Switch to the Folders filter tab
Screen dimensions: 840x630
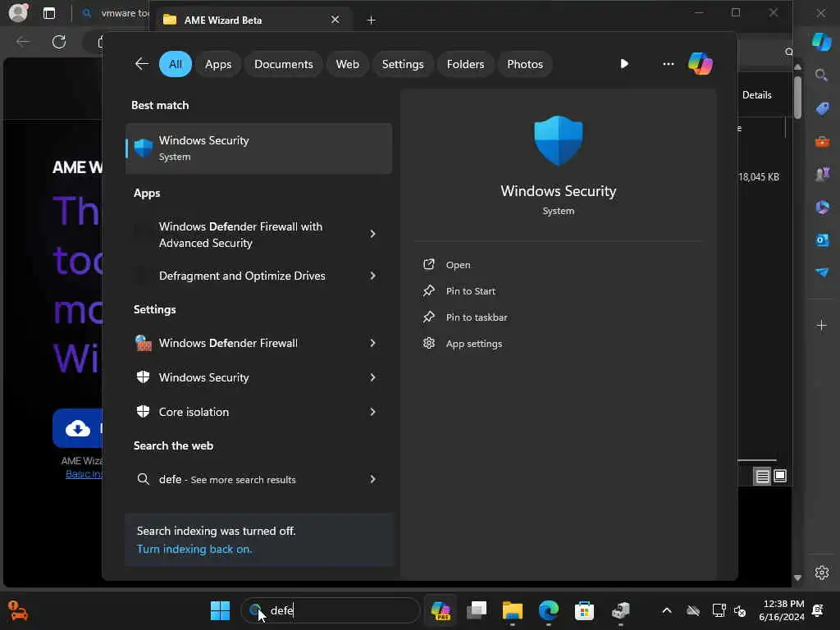coord(465,64)
